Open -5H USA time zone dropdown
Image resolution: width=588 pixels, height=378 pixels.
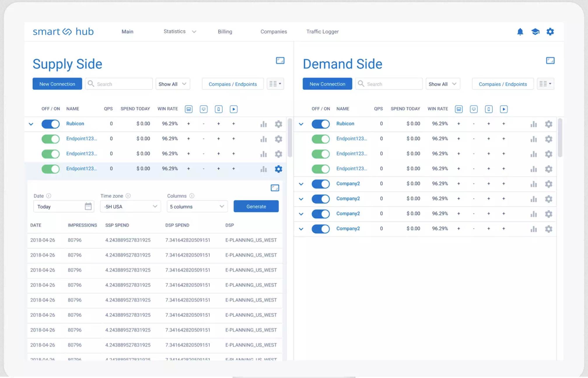(130, 206)
